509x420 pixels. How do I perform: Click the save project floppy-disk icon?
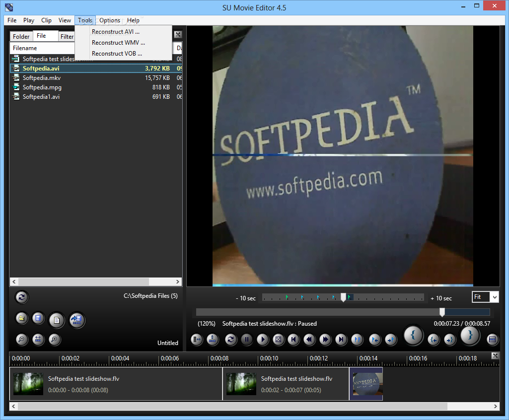[38, 318]
